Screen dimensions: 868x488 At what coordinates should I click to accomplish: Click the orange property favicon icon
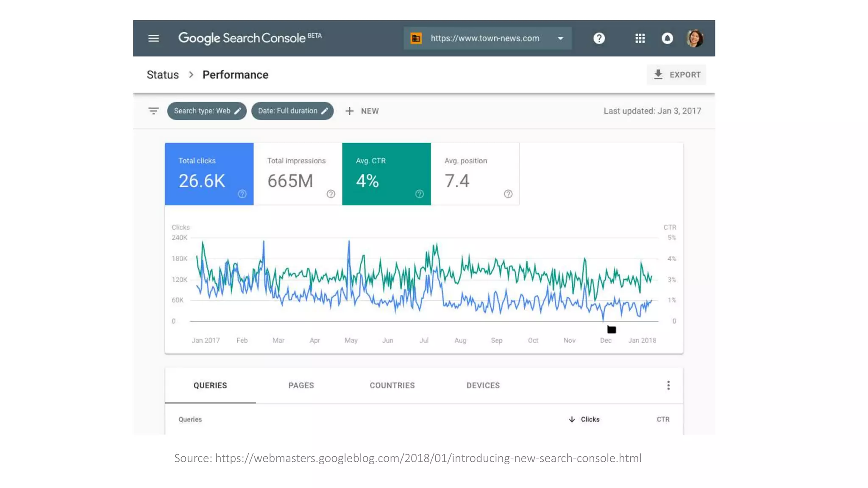coord(416,38)
